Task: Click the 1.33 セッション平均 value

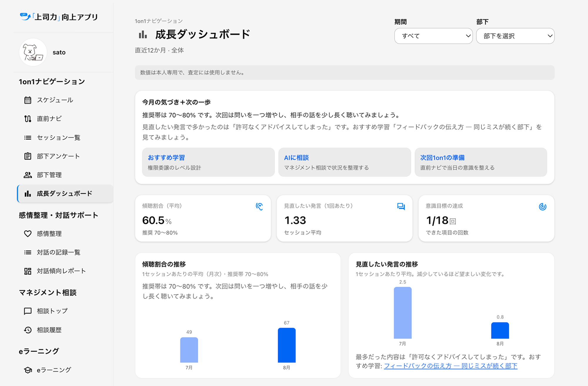Action: (295, 220)
